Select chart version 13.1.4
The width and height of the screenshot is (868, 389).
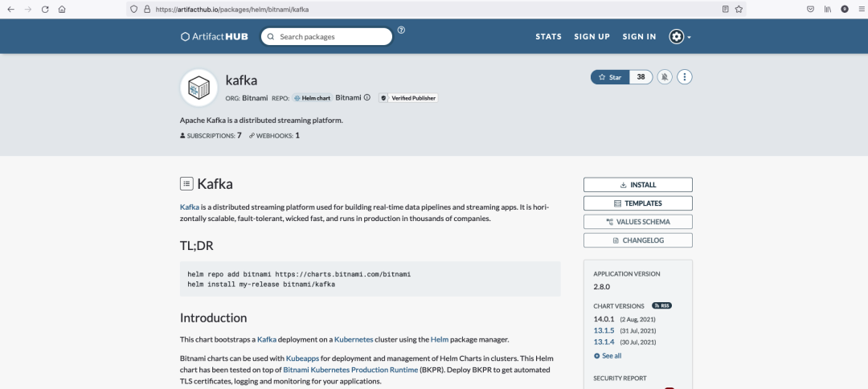604,342
